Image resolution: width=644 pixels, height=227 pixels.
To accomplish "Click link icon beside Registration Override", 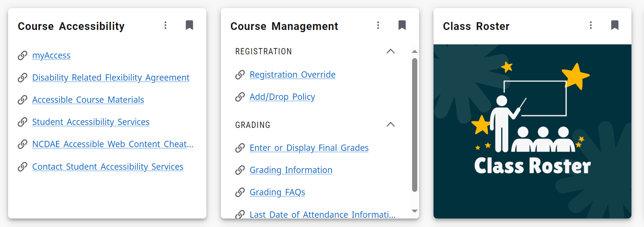I will pos(240,75).
